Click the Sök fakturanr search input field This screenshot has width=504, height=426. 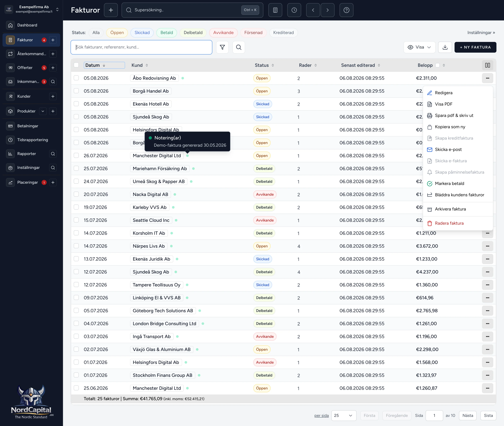point(141,47)
